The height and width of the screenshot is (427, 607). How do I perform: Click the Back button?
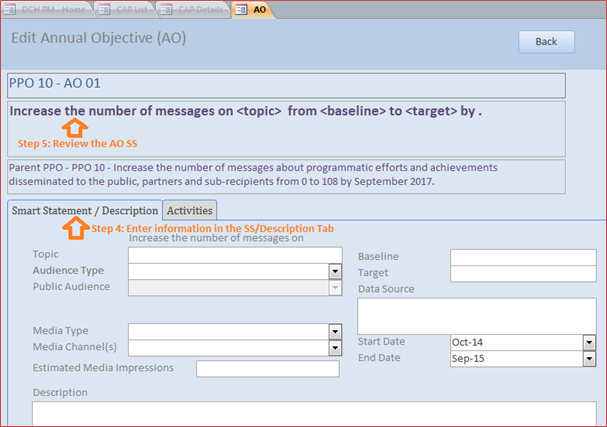tap(546, 42)
